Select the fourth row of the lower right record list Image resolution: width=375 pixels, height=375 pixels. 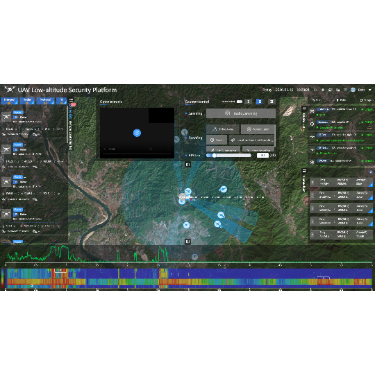point(342,221)
